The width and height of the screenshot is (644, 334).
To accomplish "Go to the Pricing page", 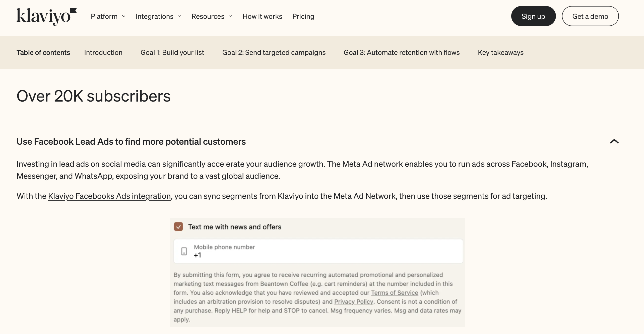I will click(303, 17).
